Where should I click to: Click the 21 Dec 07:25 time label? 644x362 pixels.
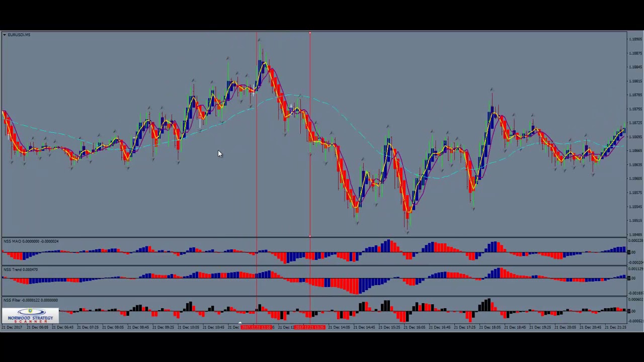pyautogui.click(x=88, y=327)
